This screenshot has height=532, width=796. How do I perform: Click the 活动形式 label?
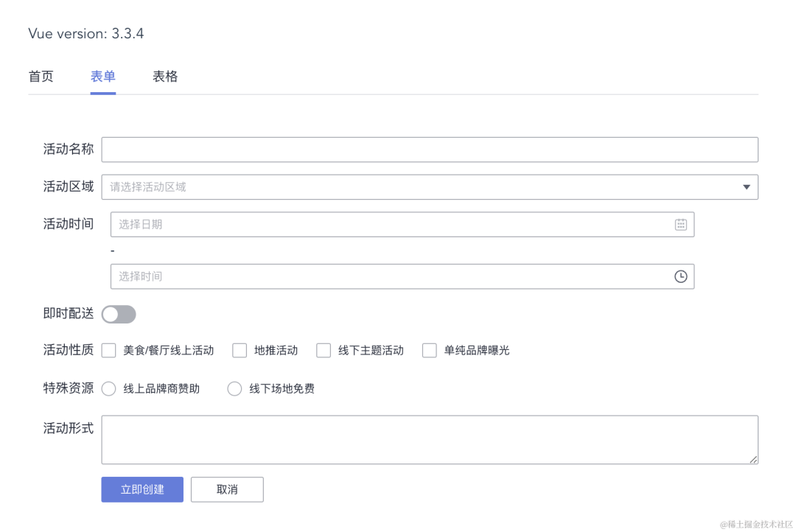coord(69,428)
